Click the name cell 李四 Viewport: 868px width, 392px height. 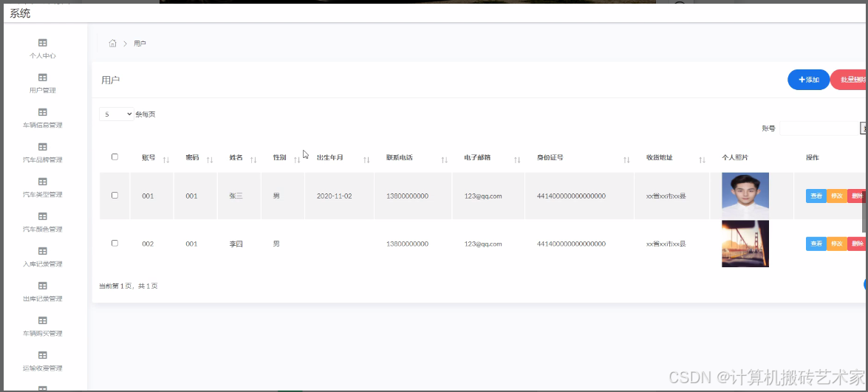236,244
